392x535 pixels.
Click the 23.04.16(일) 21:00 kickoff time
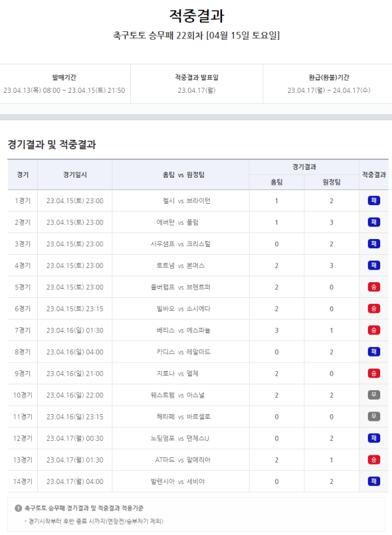click(x=74, y=374)
